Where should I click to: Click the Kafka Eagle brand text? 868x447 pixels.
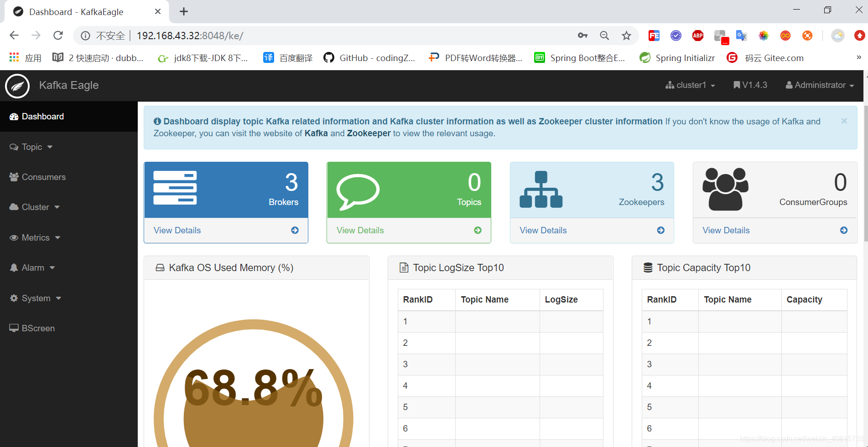coord(69,85)
